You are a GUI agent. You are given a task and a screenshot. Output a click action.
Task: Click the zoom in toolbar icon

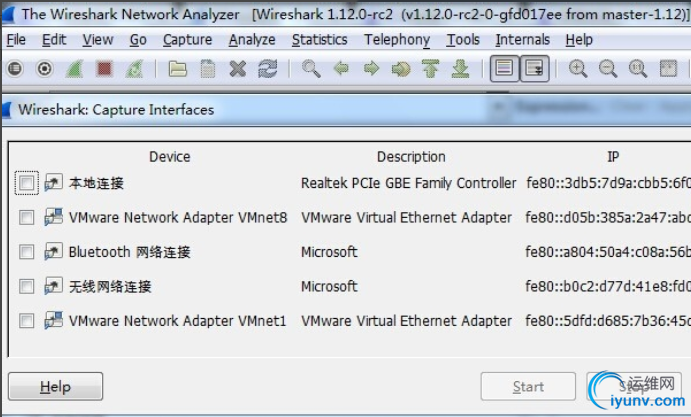578,69
